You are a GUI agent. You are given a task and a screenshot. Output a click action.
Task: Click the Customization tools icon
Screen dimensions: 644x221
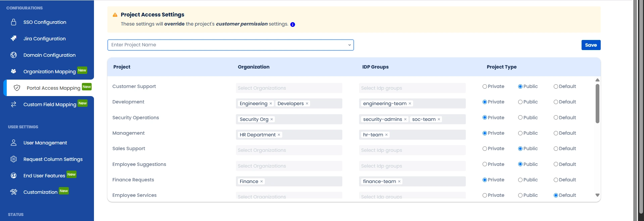coord(13,192)
